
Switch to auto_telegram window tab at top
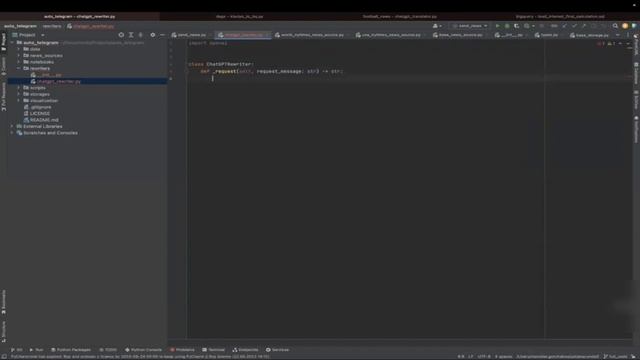click(x=80, y=17)
